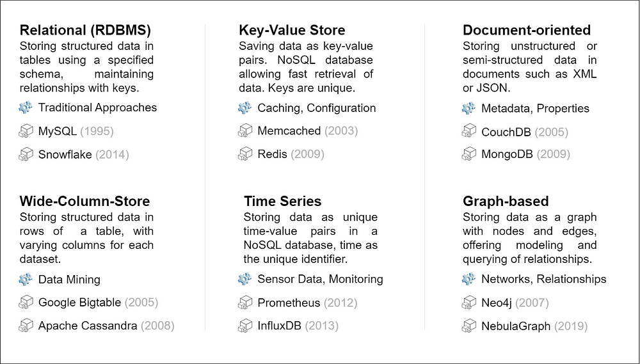Click the cube icon next to Neo4j
Viewport: 640px width, 364px height.
[469, 303]
